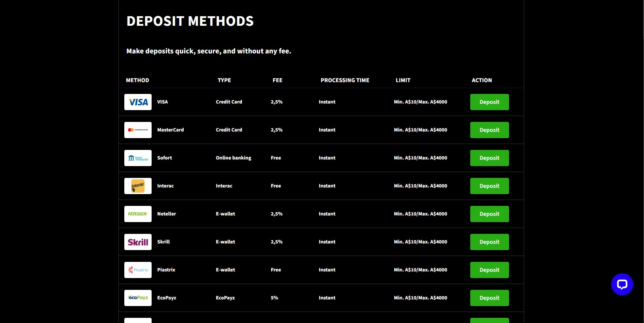Click EcoPayz type cell
The width and height of the screenshot is (644, 323).
225,298
